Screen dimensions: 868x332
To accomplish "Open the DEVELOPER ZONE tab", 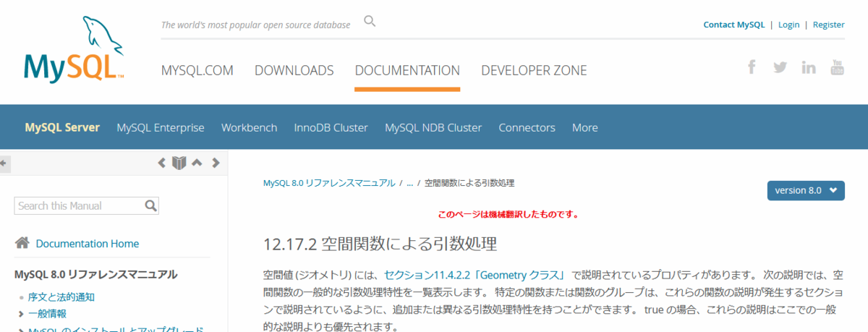I will [534, 70].
